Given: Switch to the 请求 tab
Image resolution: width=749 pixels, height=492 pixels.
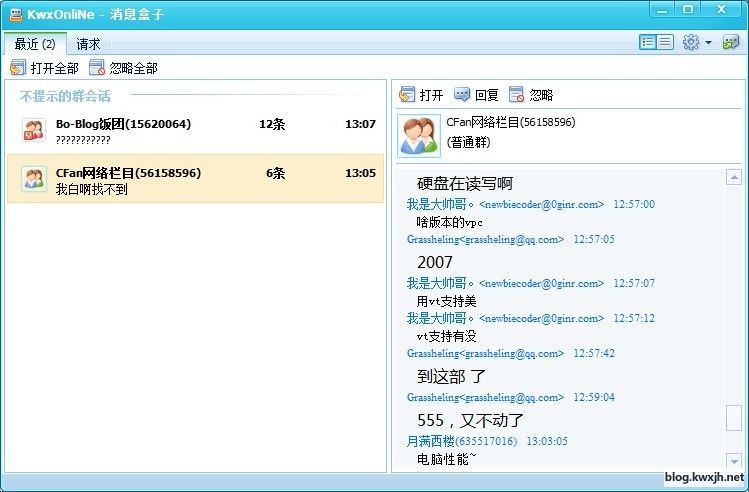Looking at the screenshot, I should 88,44.
